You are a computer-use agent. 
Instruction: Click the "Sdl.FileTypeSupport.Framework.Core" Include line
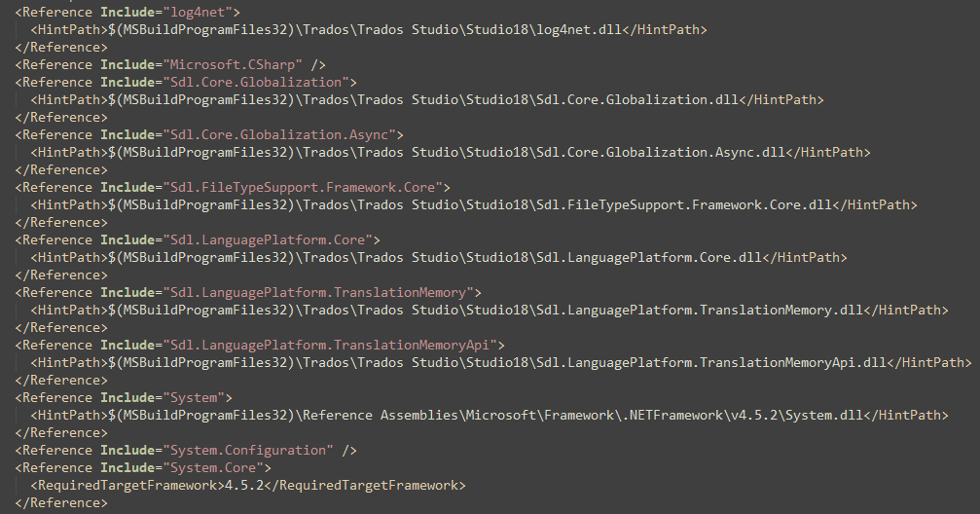click(x=233, y=187)
